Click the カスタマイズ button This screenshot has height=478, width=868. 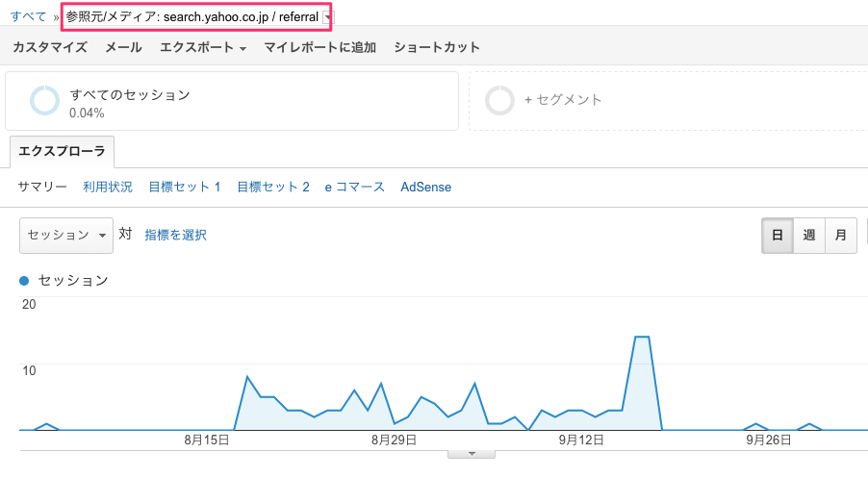pyautogui.click(x=50, y=47)
